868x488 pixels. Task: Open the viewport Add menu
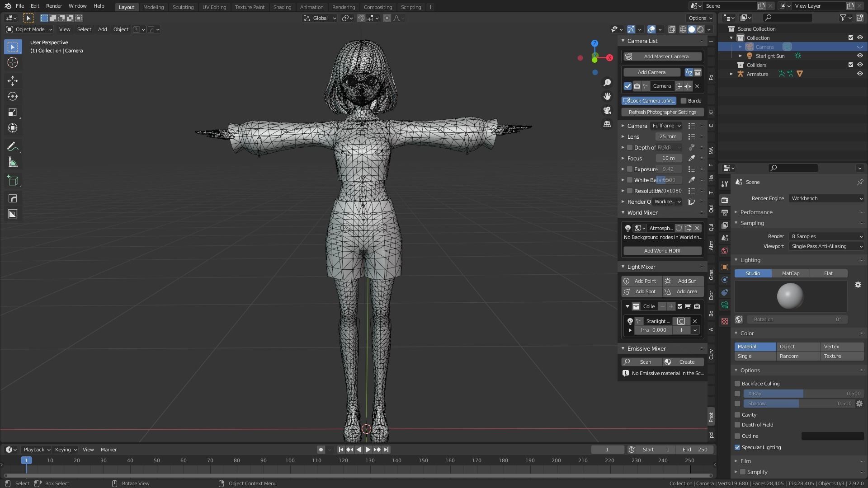coord(103,29)
